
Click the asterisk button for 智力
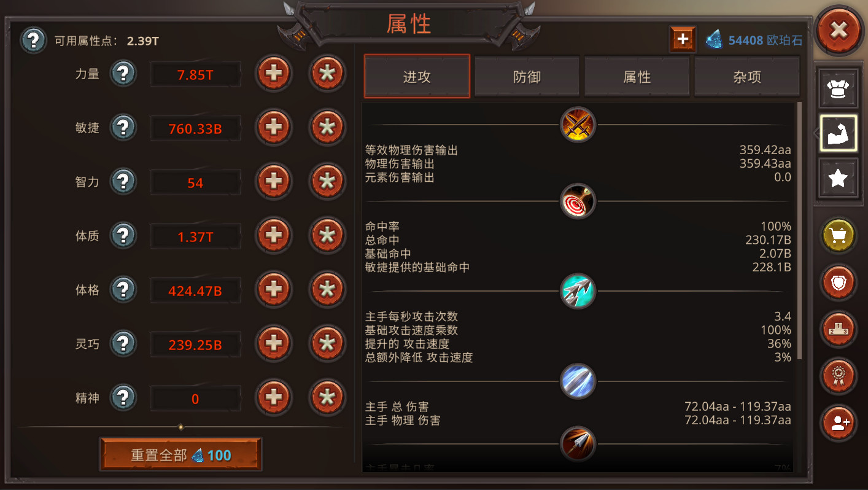pyautogui.click(x=327, y=182)
